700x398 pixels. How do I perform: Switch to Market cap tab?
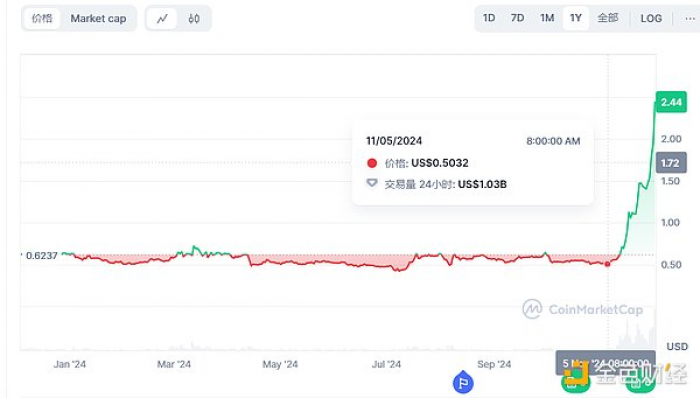click(98, 19)
